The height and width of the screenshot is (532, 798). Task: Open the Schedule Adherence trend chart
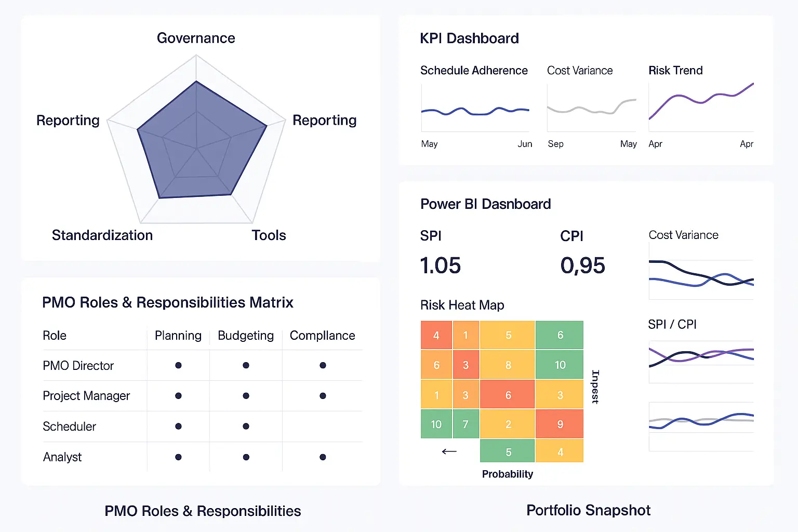click(x=475, y=108)
